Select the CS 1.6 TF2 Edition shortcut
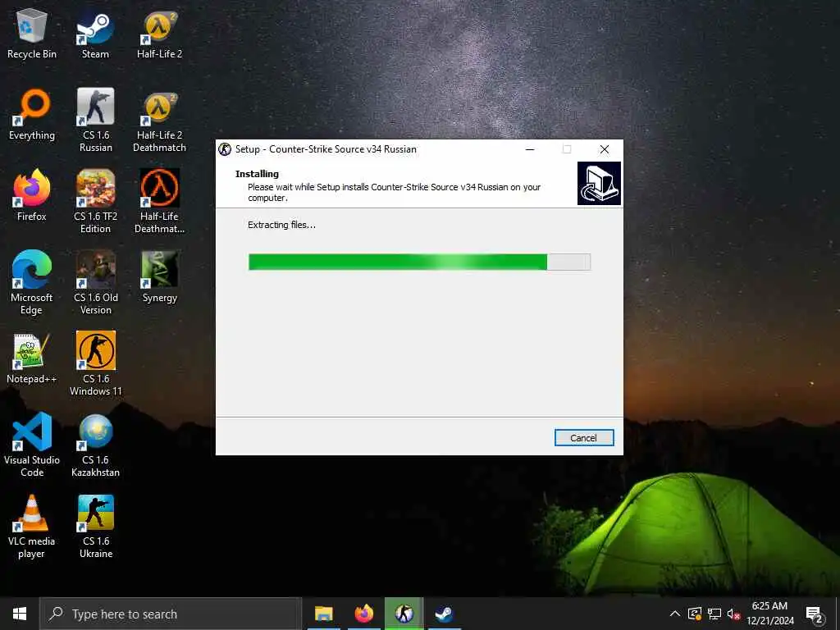Image resolution: width=840 pixels, height=630 pixels. [95, 202]
